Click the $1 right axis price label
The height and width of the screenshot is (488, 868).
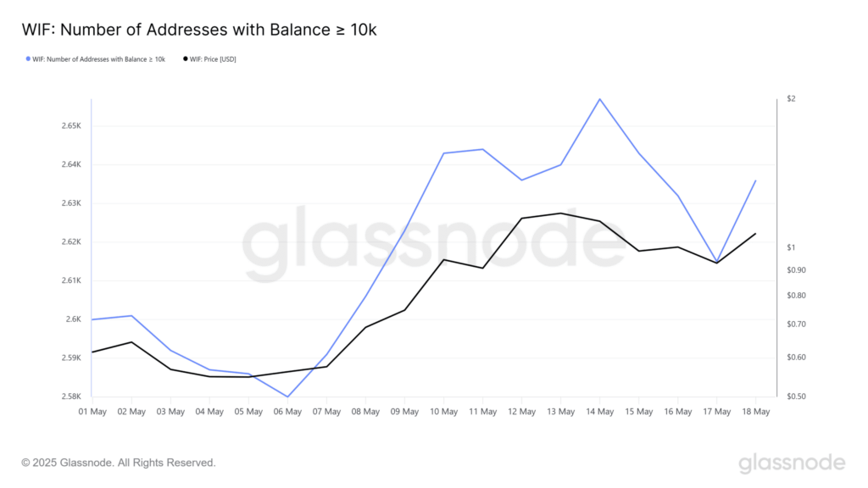coord(791,247)
